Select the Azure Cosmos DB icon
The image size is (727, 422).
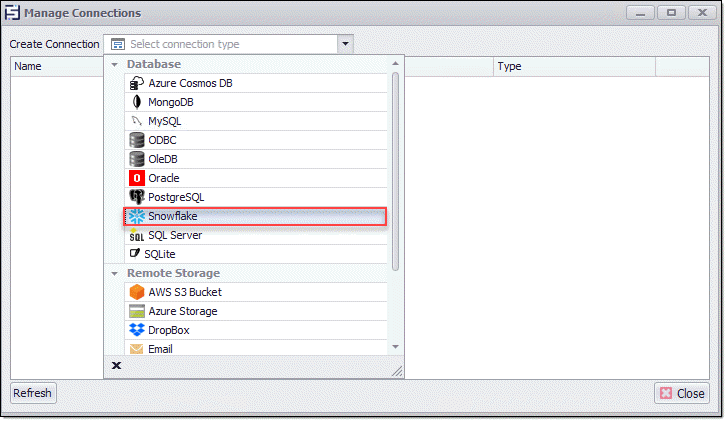137,83
